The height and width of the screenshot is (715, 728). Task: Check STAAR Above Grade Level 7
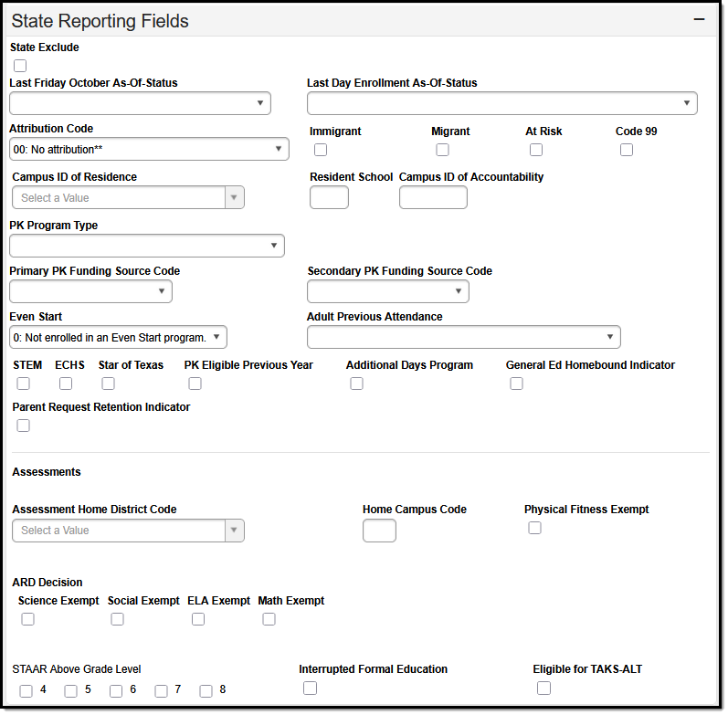point(161,691)
